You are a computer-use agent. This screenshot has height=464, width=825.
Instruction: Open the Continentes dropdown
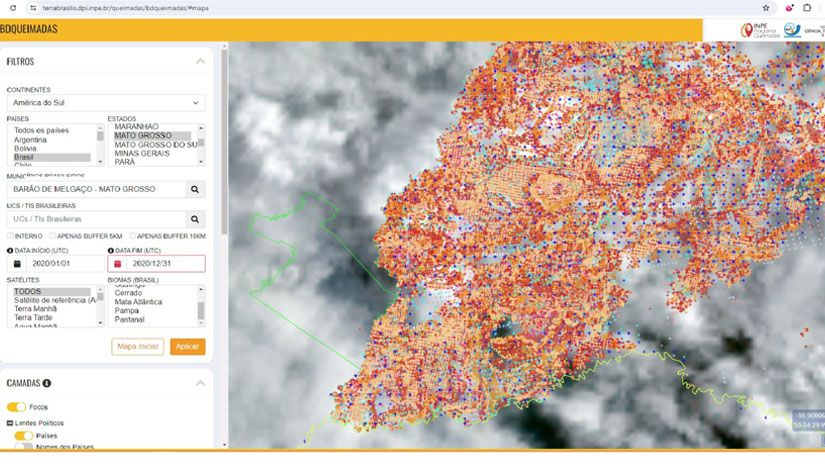coord(106,102)
